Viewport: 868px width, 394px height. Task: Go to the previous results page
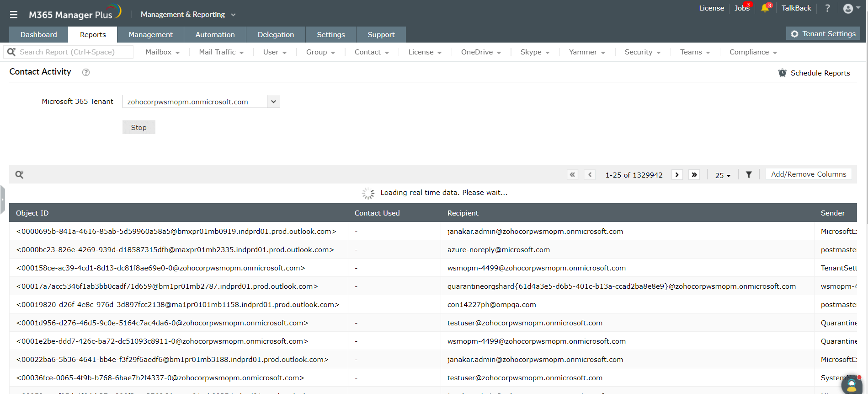(x=590, y=175)
